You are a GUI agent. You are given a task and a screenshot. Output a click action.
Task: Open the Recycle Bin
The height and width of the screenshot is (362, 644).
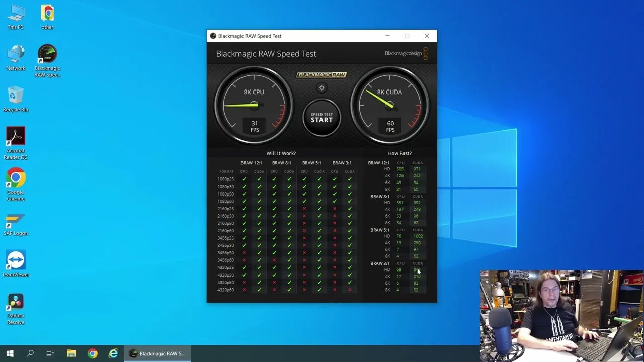point(16,99)
